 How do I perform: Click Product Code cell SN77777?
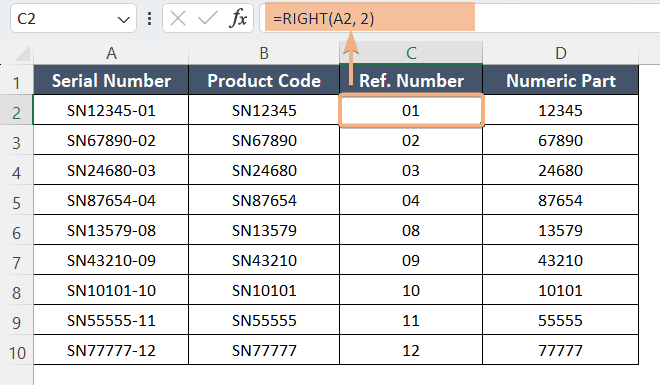tap(264, 350)
